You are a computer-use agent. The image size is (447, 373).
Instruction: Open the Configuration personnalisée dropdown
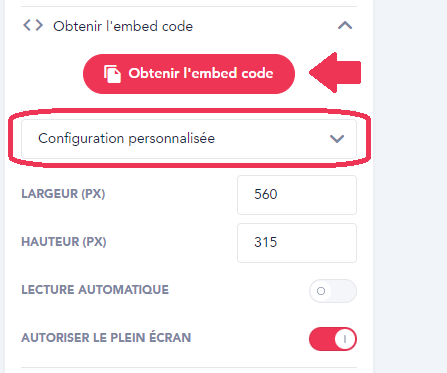coord(189,139)
